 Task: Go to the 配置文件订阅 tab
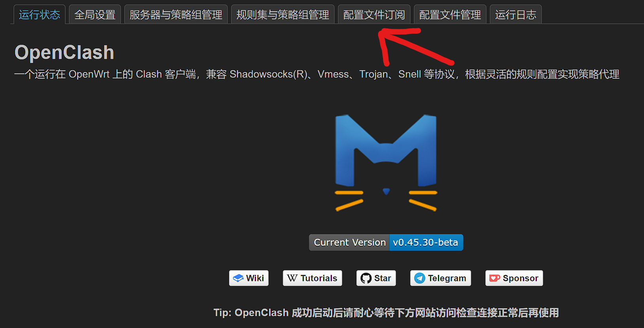pos(374,15)
